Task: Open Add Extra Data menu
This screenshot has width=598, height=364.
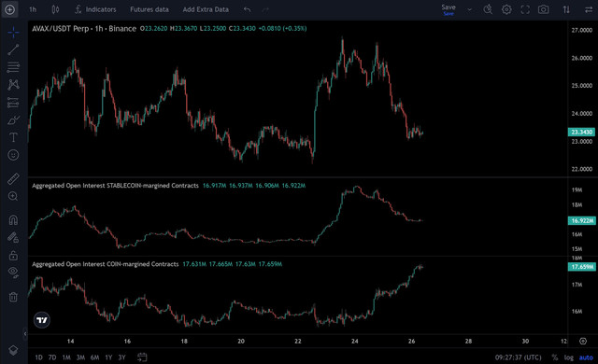Action: click(x=206, y=9)
